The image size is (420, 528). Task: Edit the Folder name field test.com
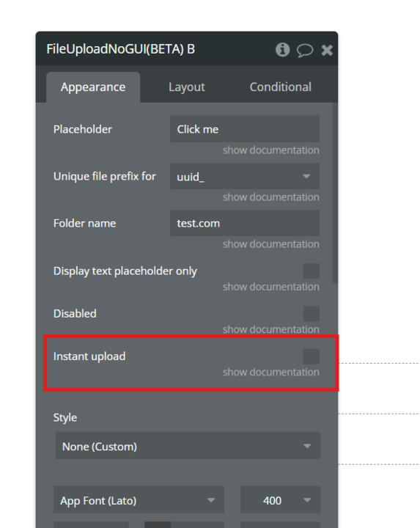(x=245, y=223)
